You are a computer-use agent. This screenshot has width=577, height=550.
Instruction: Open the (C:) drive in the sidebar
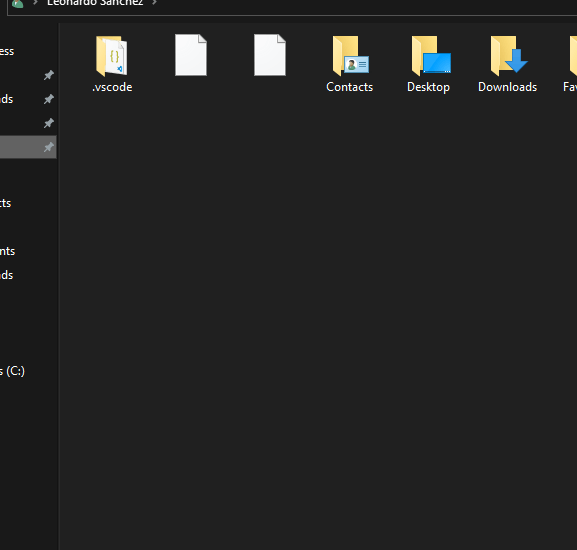click(12, 371)
